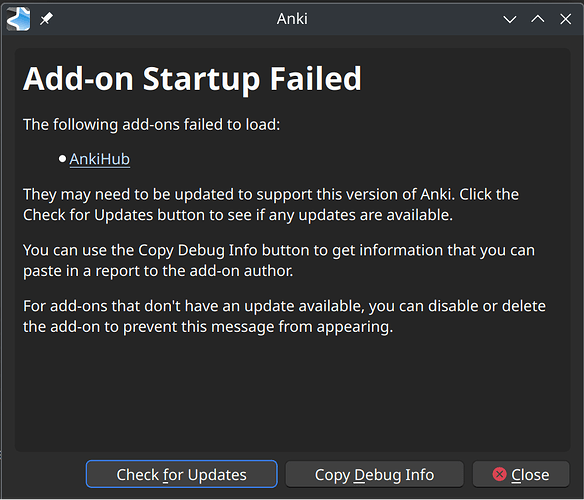
Task: Dismiss dialog with the Close button label
Action: click(530, 475)
